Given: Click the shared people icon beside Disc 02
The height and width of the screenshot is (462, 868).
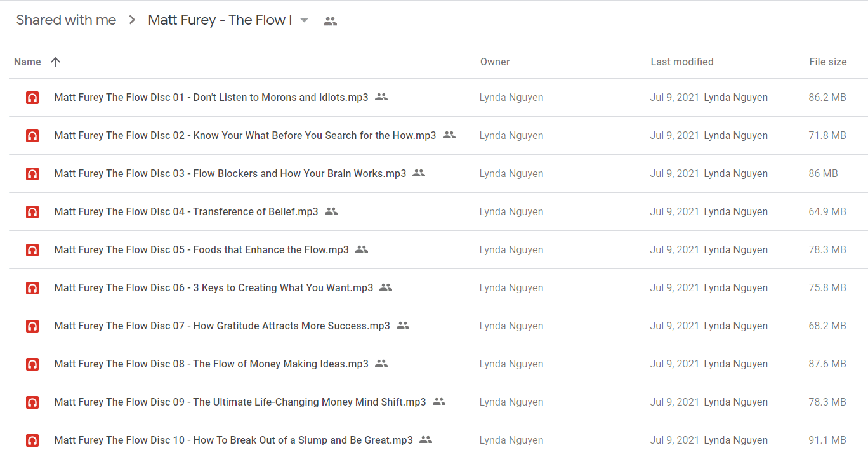Looking at the screenshot, I should pos(449,135).
